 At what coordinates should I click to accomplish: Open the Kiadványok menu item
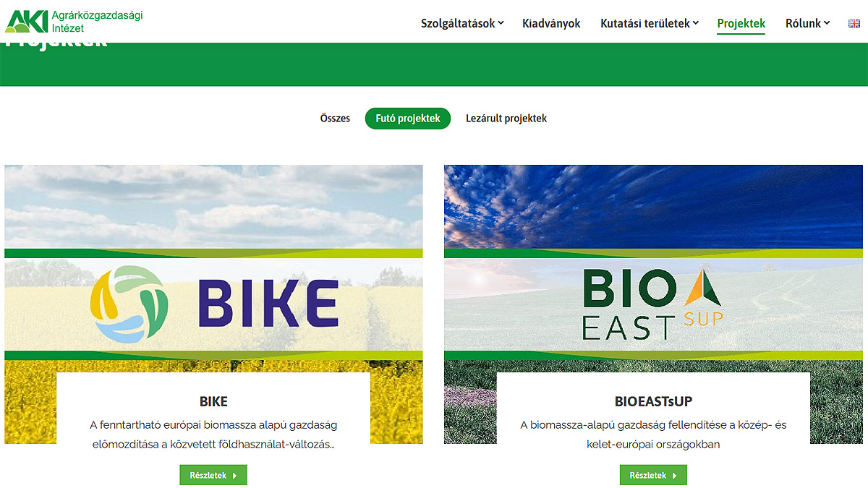(551, 23)
